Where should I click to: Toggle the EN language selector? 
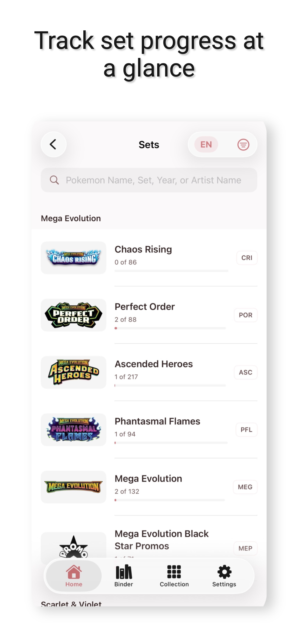click(206, 144)
